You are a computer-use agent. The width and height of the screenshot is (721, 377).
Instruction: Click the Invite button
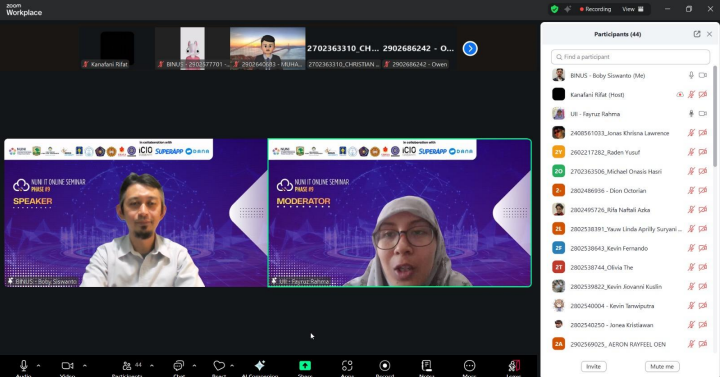[x=594, y=366]
